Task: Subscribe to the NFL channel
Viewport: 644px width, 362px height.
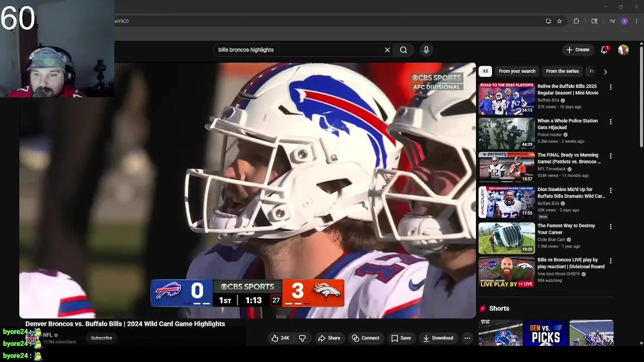Action: pos(102,338)
